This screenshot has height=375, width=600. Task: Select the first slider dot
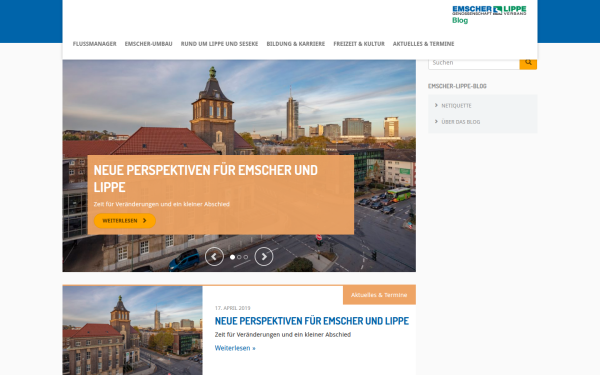(x=232, y=257)
